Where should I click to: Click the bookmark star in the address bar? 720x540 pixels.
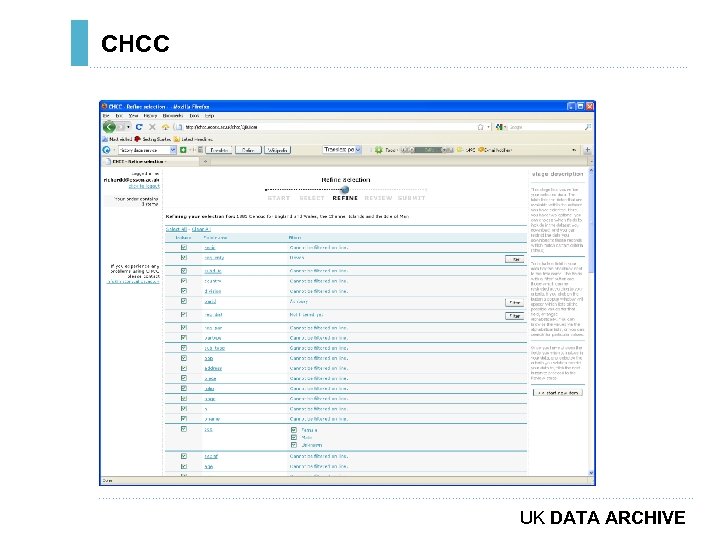click(480, 127)
